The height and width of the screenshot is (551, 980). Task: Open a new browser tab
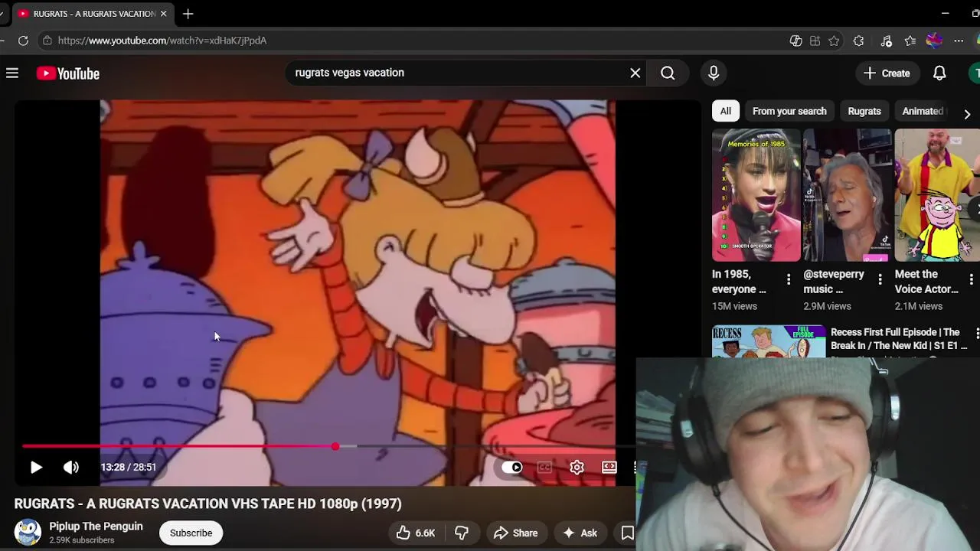click(x=188, y=14)
